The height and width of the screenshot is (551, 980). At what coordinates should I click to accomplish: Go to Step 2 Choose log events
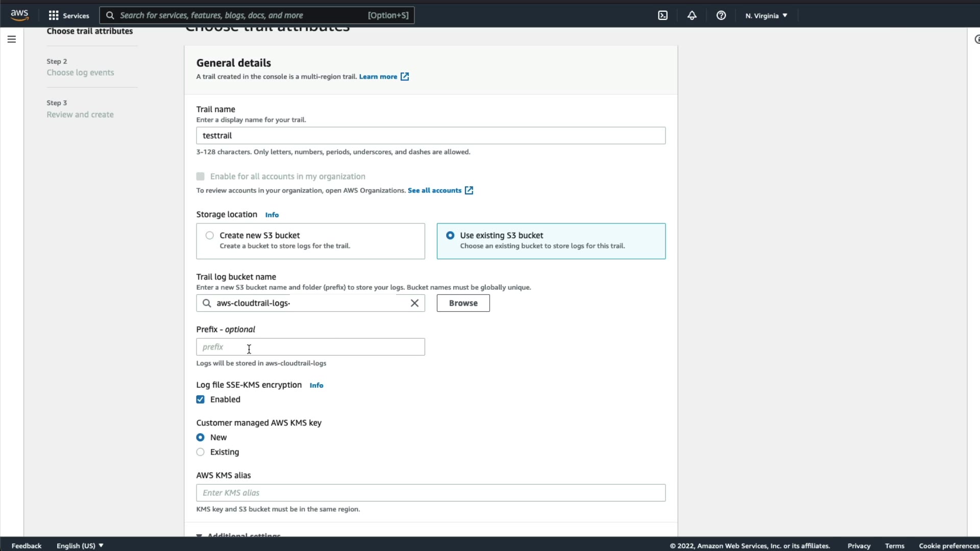(x=80, y=72)
